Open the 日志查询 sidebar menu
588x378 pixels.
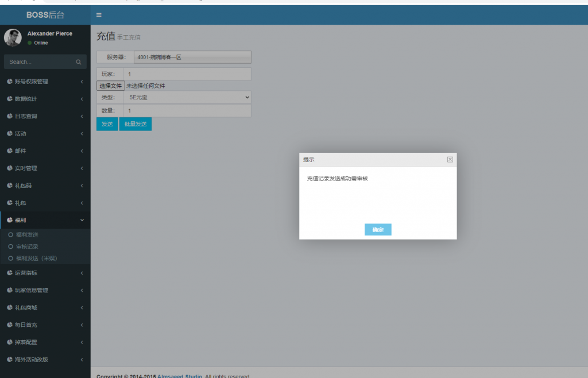coord(26,117)
